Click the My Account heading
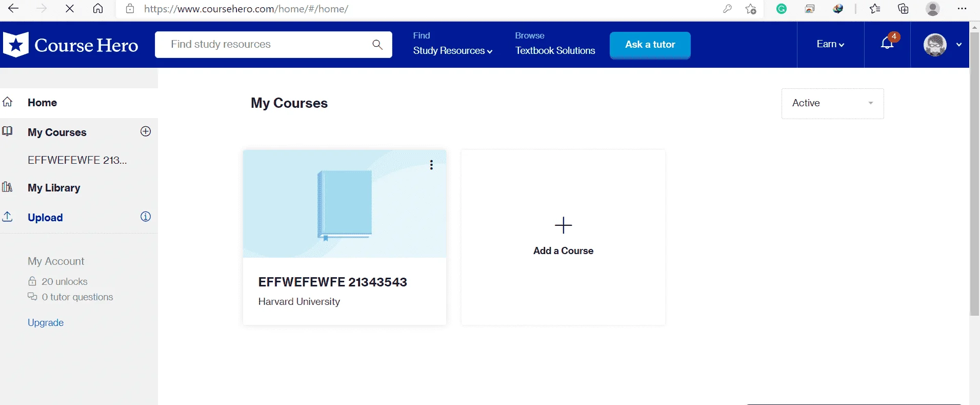Image resolution: width=980 pixels, height=405 pixels. pos(56,261)
